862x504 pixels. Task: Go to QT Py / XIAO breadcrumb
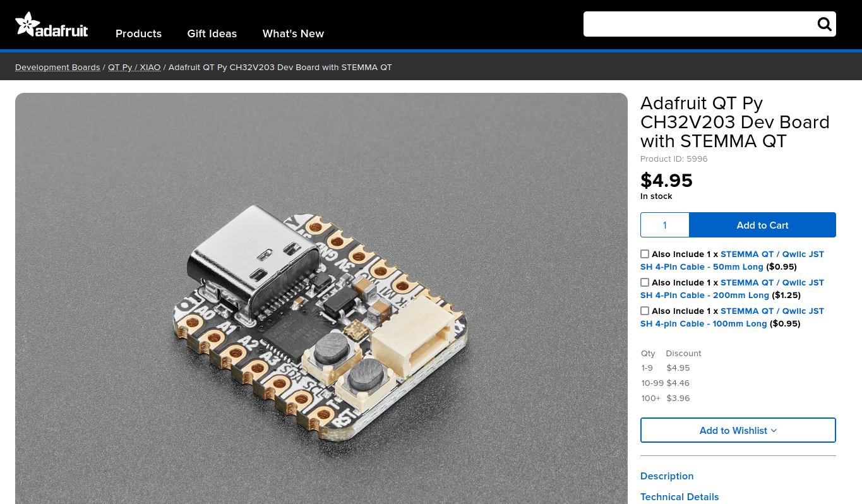point(134,67)
